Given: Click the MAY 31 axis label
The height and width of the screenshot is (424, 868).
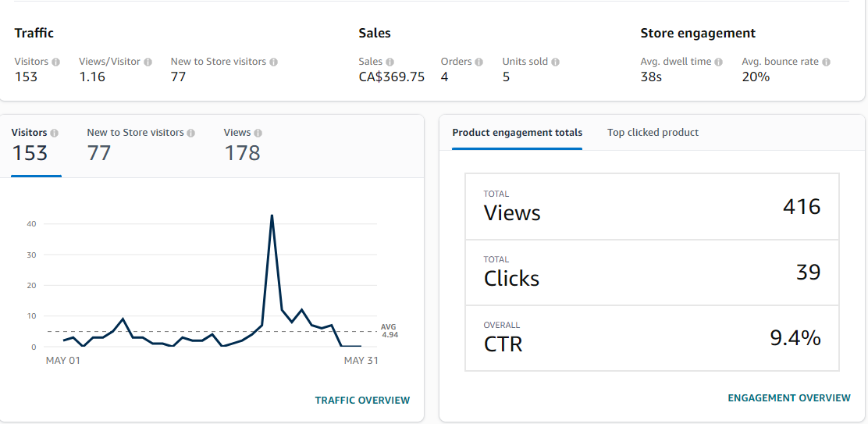Looking at the screenshot, I should pos(361,361).
